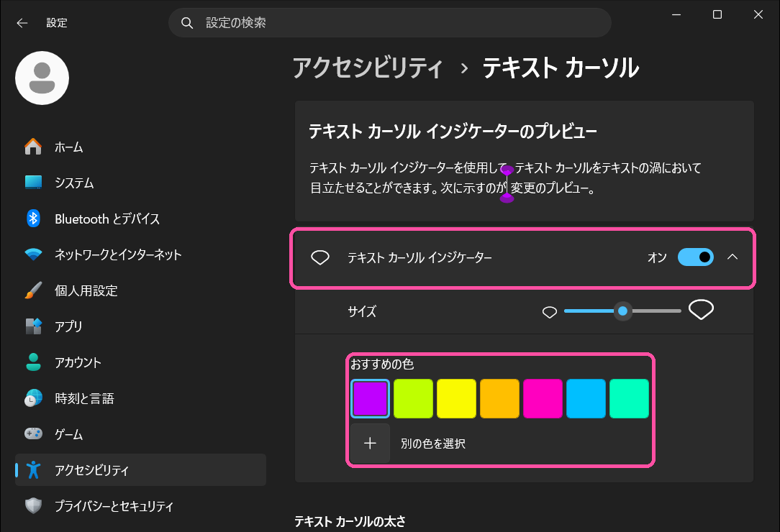Click the small indicator size icon
The image size is (780, 532).
click(x=550, y=312)
